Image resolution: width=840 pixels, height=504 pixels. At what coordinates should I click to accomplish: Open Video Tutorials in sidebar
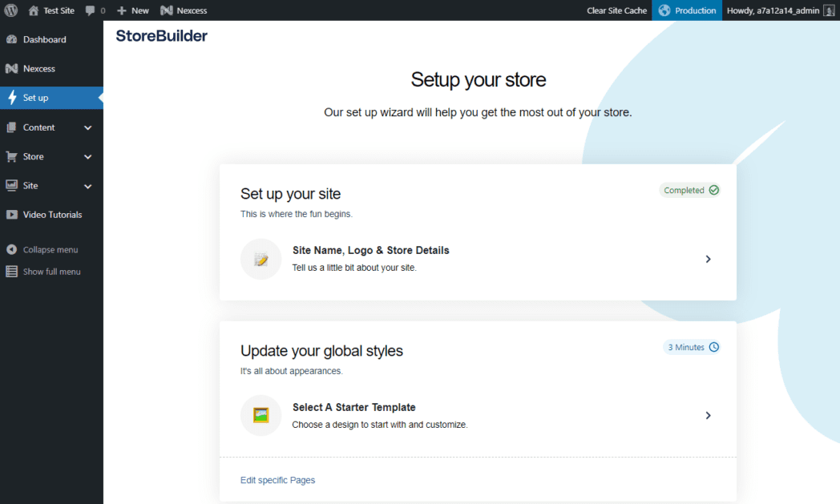click(x=51, y=215)
